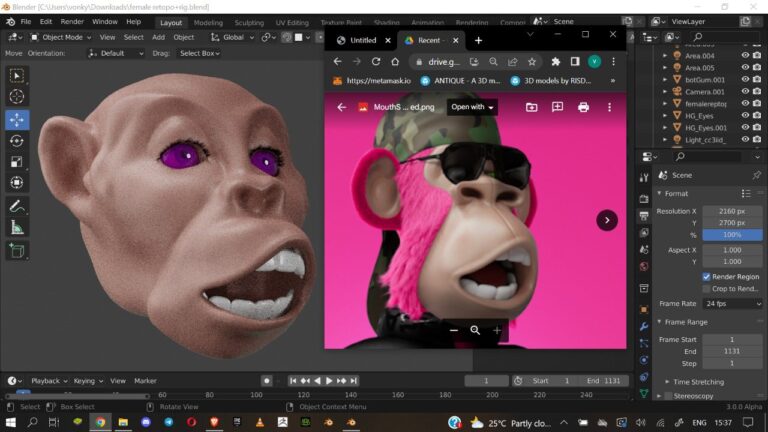The image size is (768, 432).
Task: Hide Camera.001 in viewport with eye icon
Action: [x=745, y=91]
